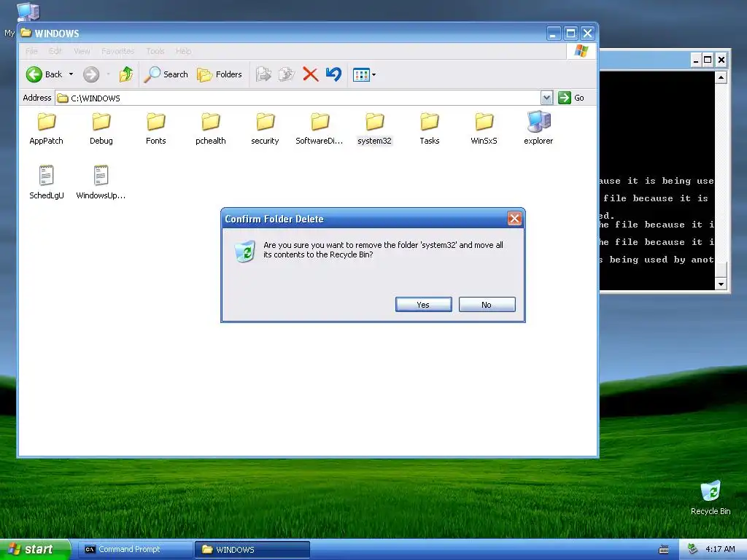Click the Forward arrow icon
This screenshot has height=560, width=747.
[91, 74]
